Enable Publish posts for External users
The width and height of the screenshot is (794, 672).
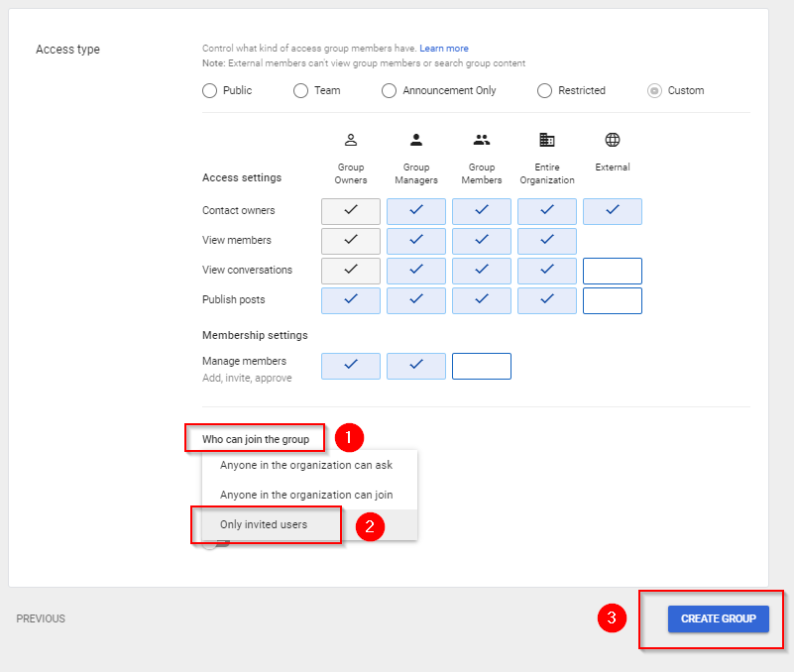613,300
